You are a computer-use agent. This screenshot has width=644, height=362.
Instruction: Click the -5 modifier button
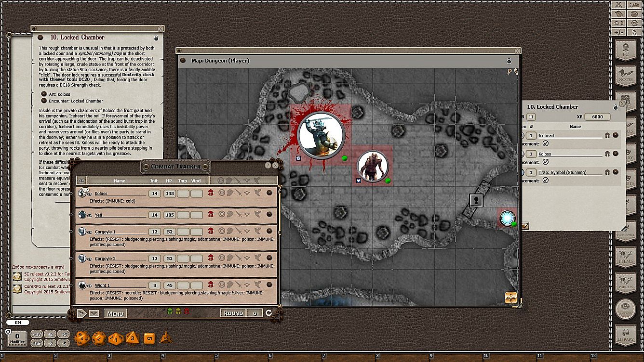[64, 343]
